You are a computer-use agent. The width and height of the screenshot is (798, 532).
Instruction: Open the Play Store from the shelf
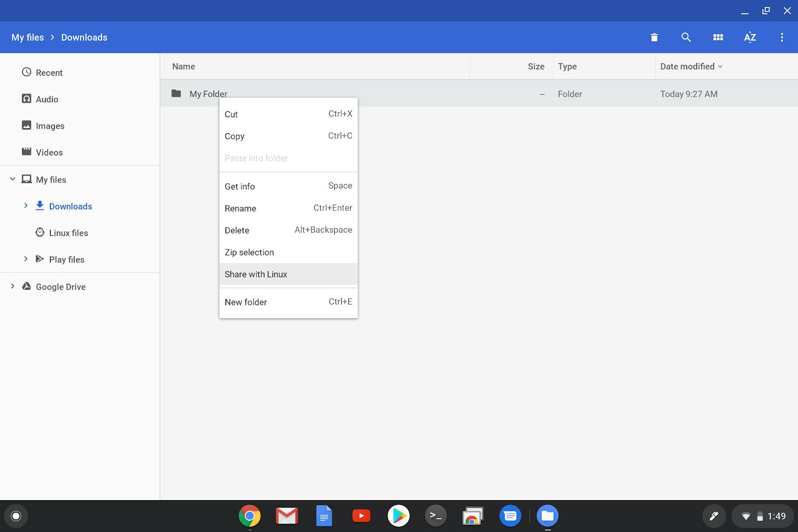point(398,516)
